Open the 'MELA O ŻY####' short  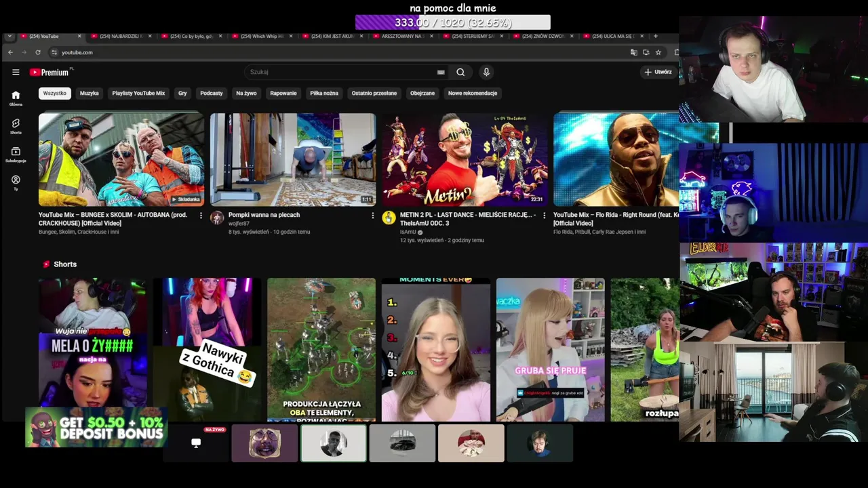[x=92, y=350]
